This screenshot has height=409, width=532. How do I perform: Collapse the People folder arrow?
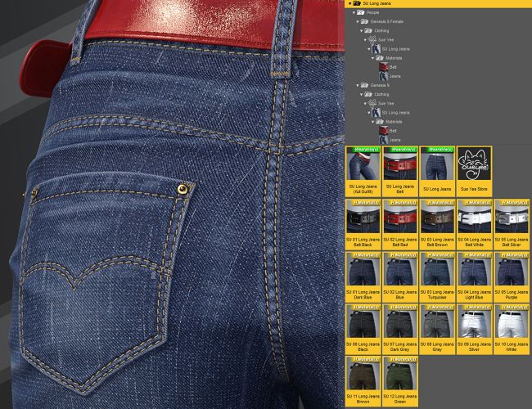tap(354, 13)
